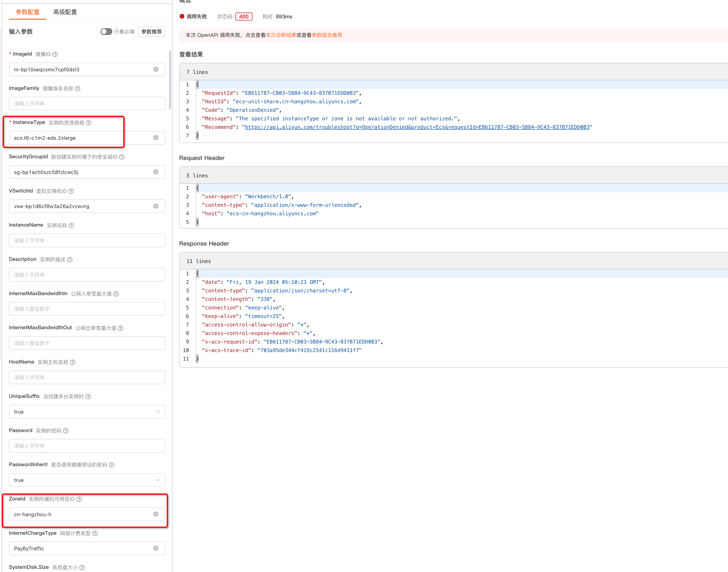
Task: Open help icon next to ImageId 镜像ID
Action: (x=55, y=54)
